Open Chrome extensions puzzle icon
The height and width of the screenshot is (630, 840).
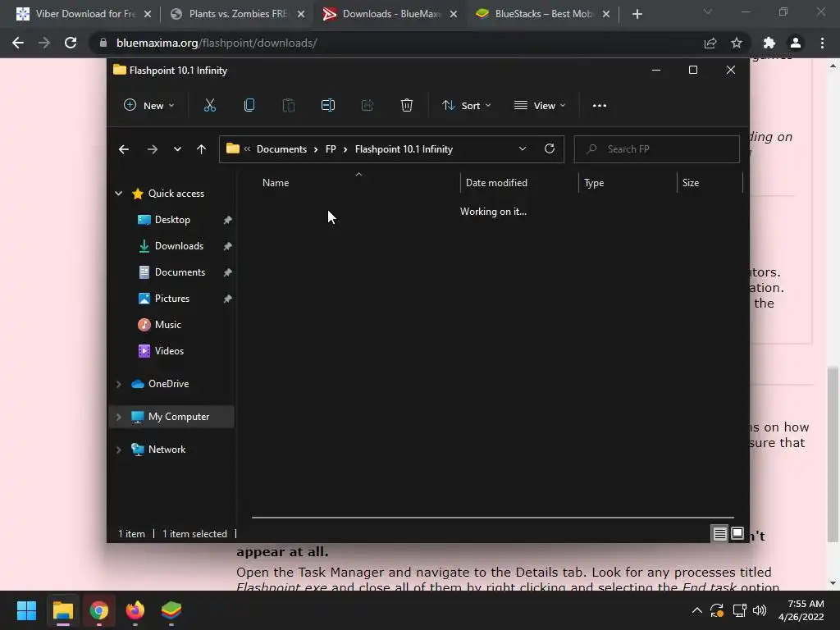point(769,43)
